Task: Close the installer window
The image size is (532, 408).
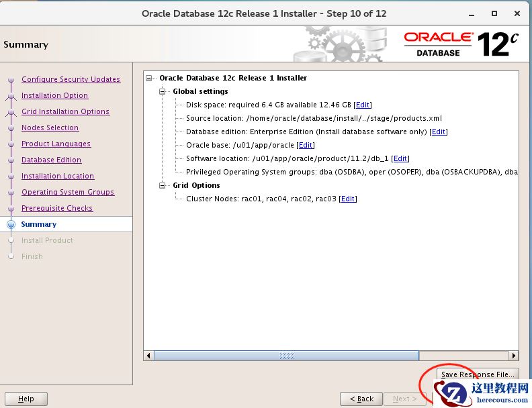Action: 517,13
